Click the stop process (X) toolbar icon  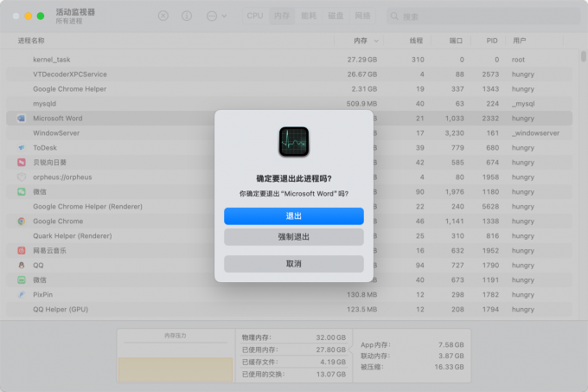tap(163, 16)
